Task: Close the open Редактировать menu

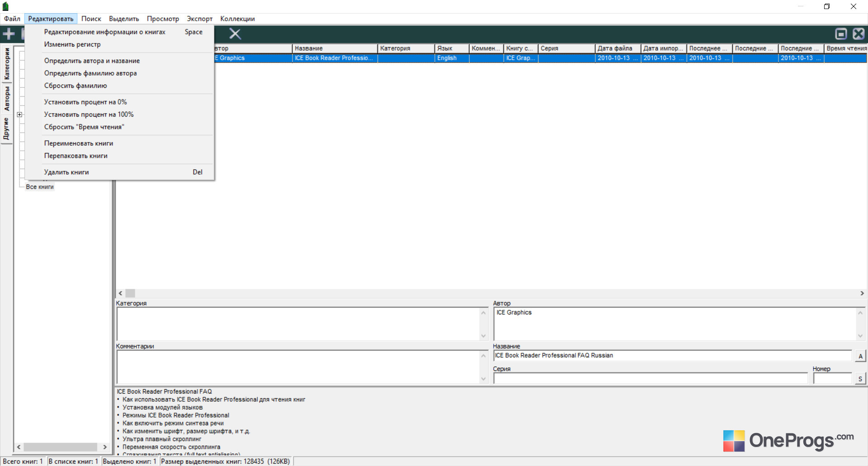Action: click(x=51, y=19)
